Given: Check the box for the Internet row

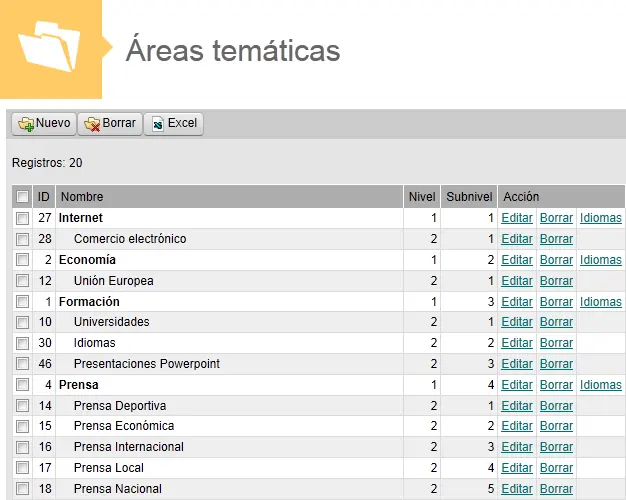Looking at the screenshot, I should pos(22,218).
